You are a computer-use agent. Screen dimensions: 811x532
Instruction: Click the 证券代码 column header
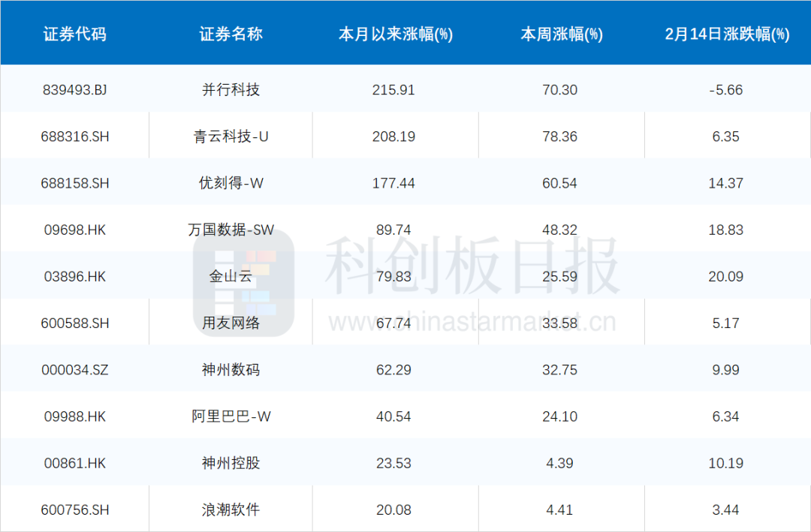coord(74,35)
